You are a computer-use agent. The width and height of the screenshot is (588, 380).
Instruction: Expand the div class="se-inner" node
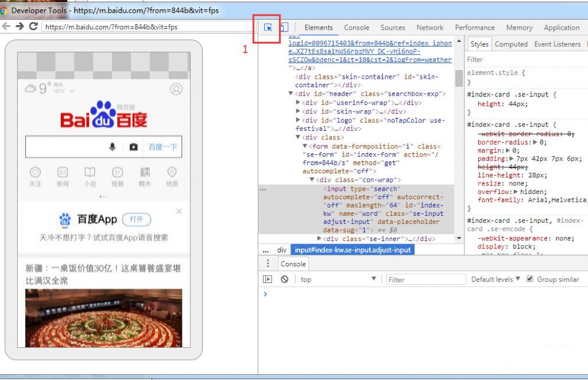(x=319, y=238)
